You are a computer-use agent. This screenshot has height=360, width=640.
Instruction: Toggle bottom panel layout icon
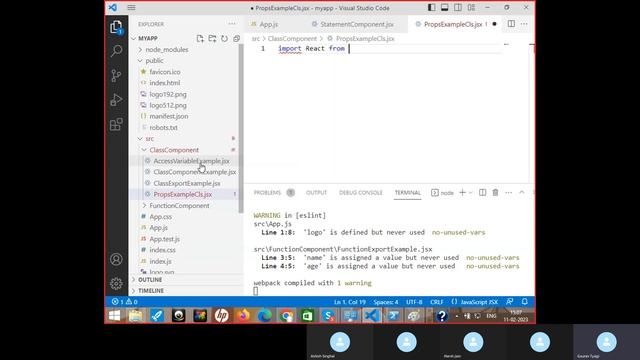444,8
